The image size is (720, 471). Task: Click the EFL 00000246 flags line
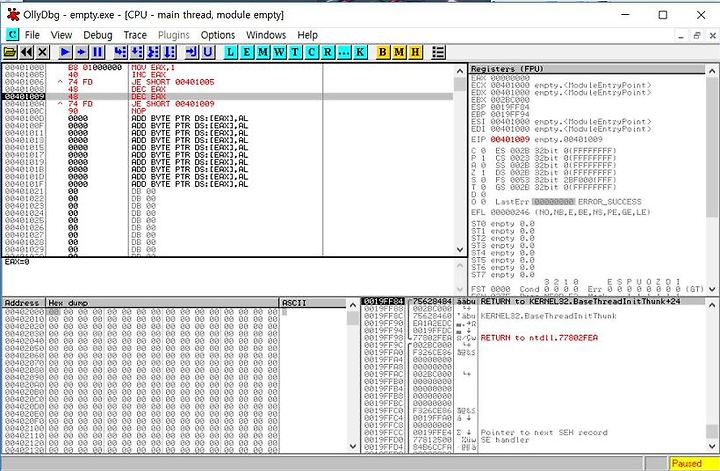[x=561, y=213]
